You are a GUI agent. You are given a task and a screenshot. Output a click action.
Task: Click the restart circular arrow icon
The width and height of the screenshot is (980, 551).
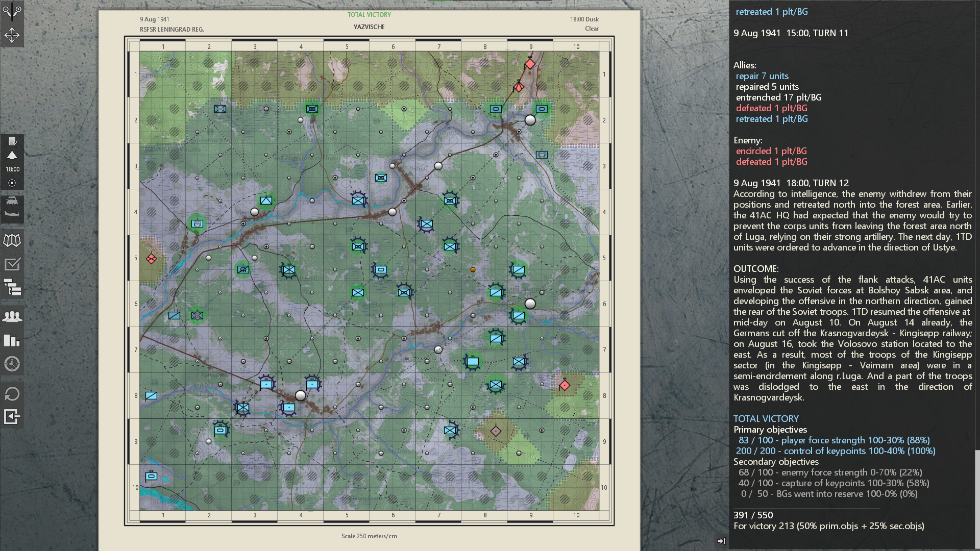[12, 394]
